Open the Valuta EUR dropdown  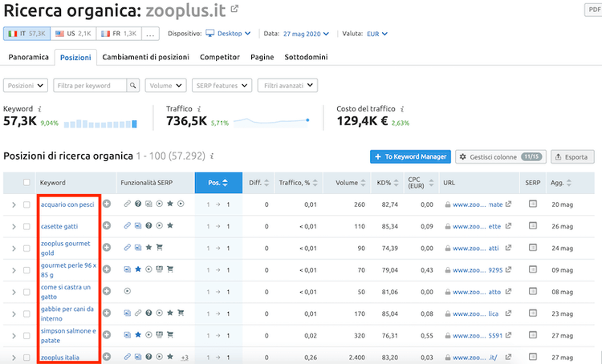[x=377, y=34]
